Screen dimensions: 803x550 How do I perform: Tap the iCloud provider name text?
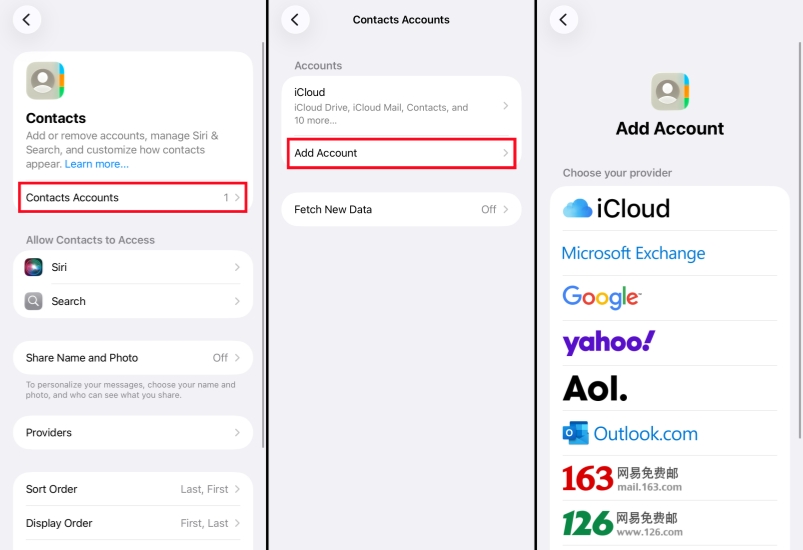[x=633, y=208]
